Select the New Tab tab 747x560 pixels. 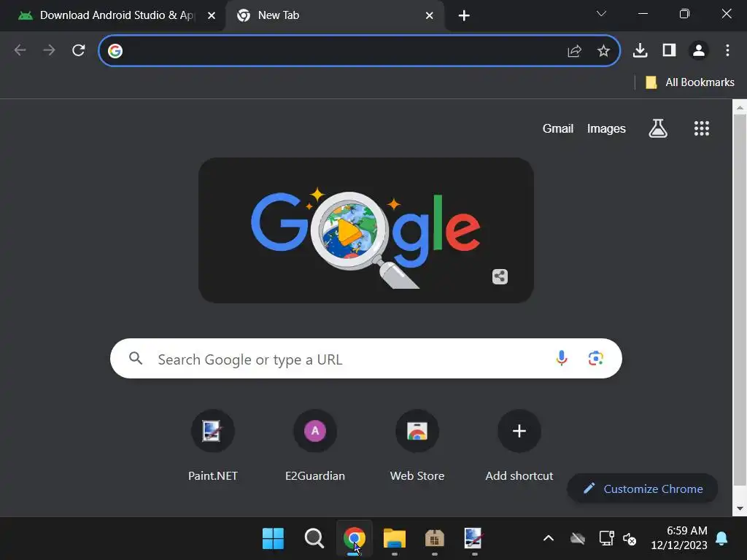[336, 16]
